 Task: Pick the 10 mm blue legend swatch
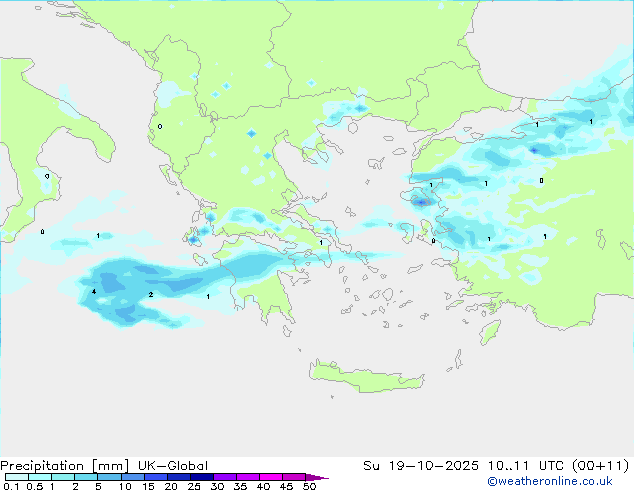[x=132, y=477]
